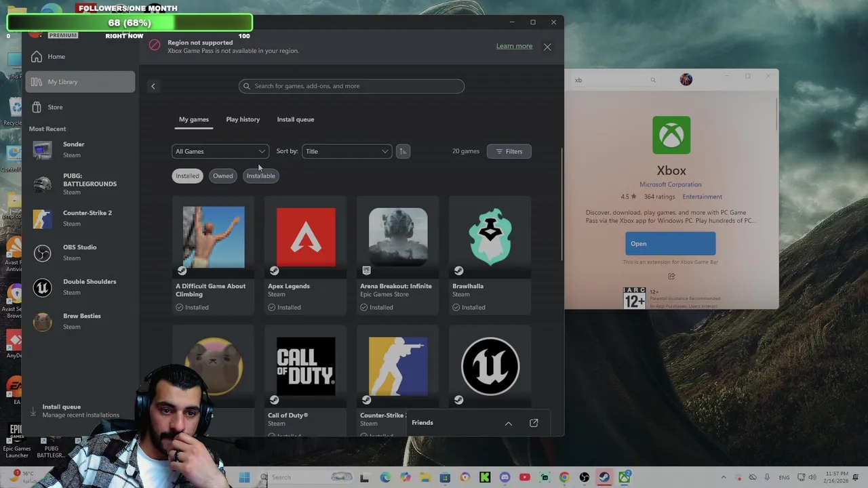
Task: Toggle the Owned filter chip
Action: tap(222, 176)
